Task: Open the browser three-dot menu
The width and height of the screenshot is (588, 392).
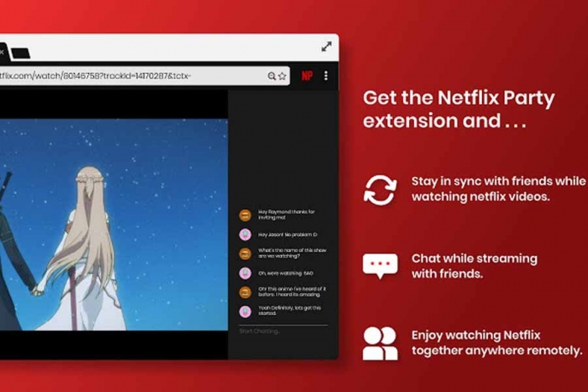Action: pos(326,76)
